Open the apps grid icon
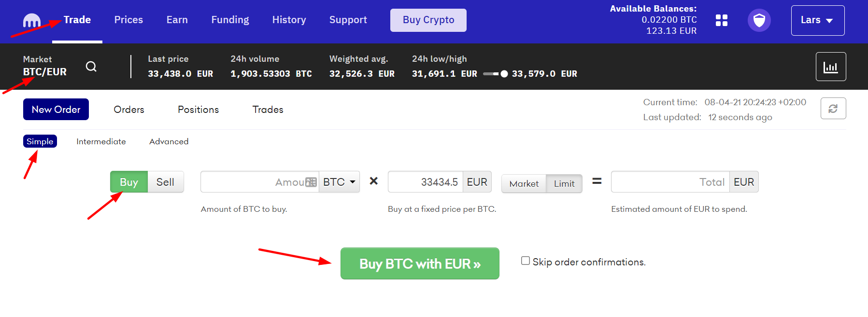Screen dimensions: 868x317 point(722,20)
